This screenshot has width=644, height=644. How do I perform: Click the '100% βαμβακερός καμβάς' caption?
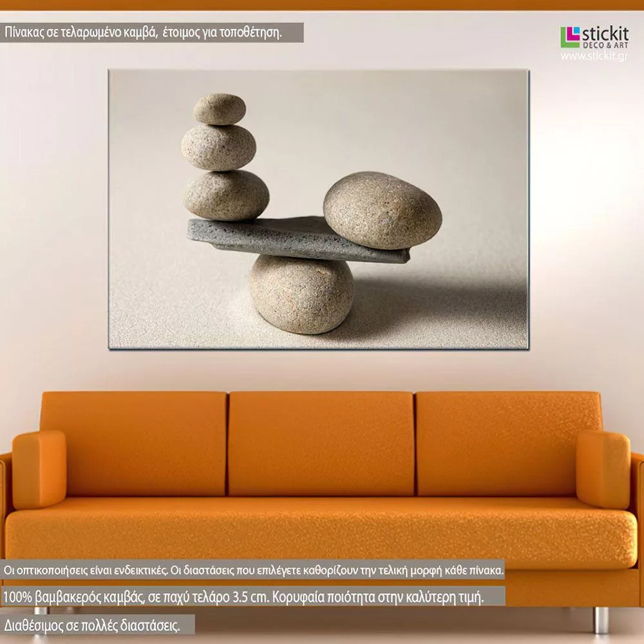(x=243, y=597)
